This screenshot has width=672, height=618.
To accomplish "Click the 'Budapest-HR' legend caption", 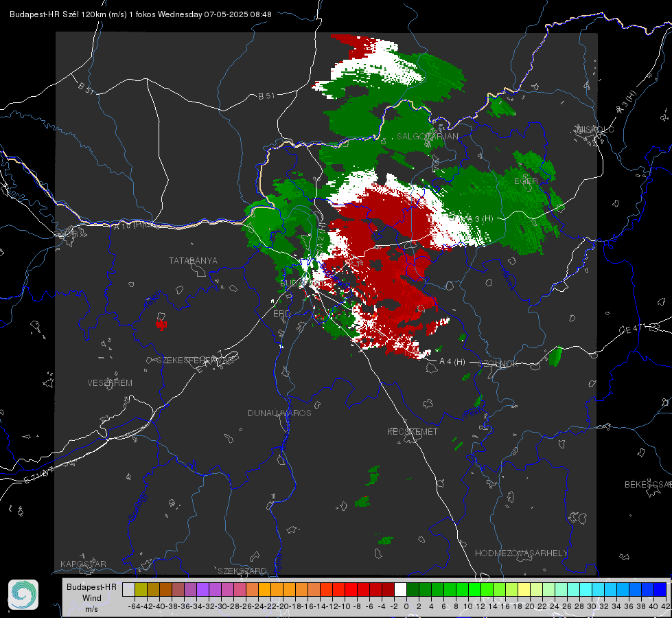I will click(92, 587).
